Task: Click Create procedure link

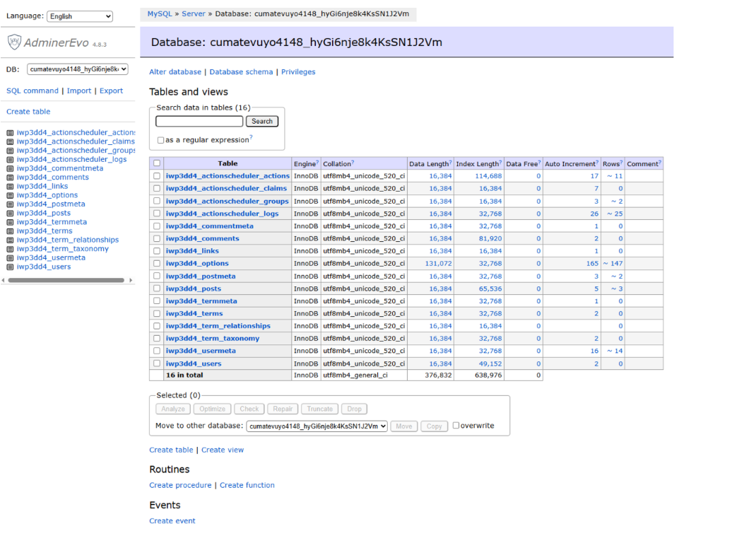Action: tap(180, 485)
